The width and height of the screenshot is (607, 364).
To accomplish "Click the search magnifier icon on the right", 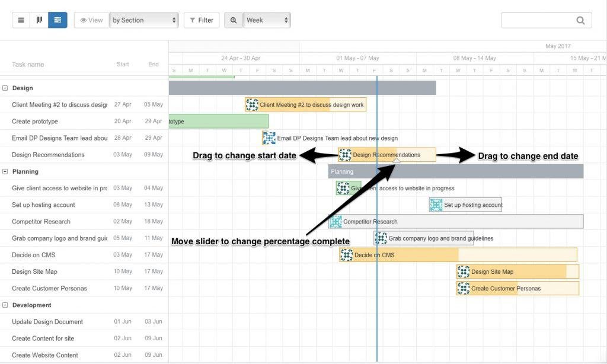I will pyautogui.click(x=580, y=20).
